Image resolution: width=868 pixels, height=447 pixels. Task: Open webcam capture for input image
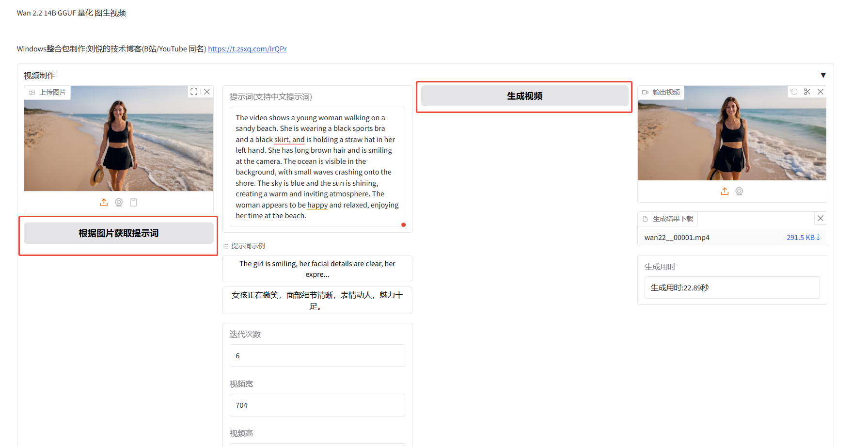119,202
